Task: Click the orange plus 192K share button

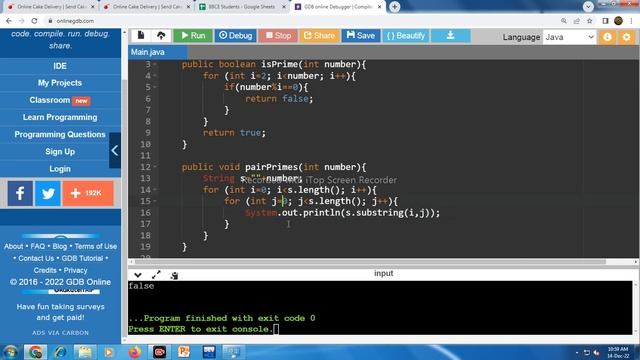Action: click(88, 193)
